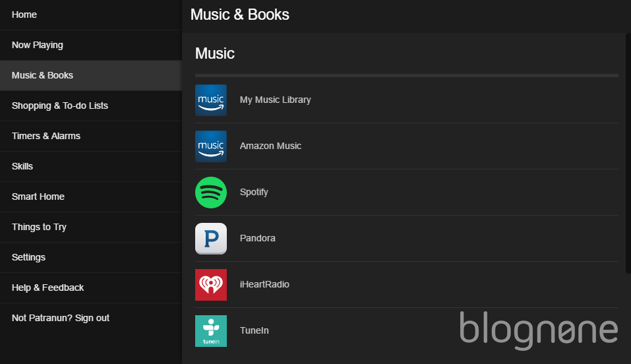Image resolution: width=631 pixels, height=364 pixels.
Task: Click the Amazon Music logo icon
Action: (x=211, y=146)
